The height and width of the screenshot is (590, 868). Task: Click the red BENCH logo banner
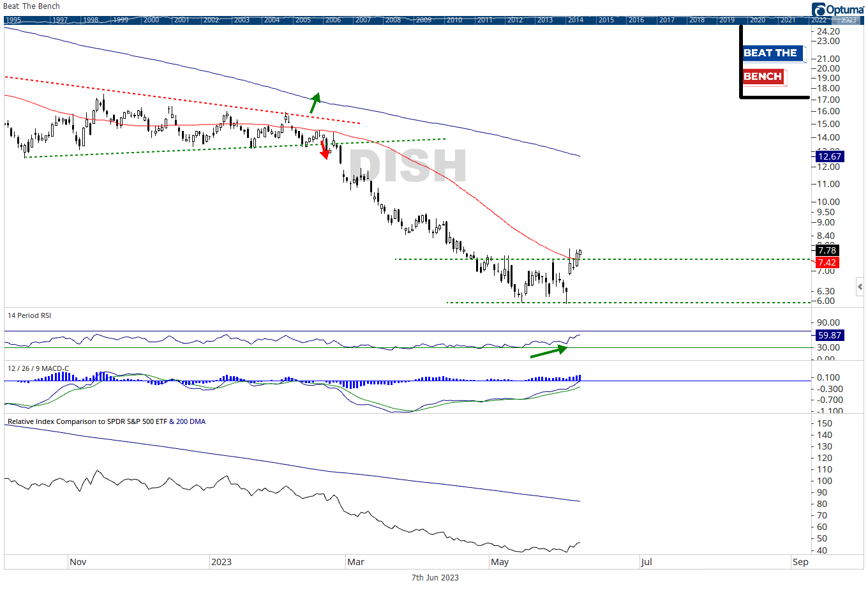(x=763, y=77)
